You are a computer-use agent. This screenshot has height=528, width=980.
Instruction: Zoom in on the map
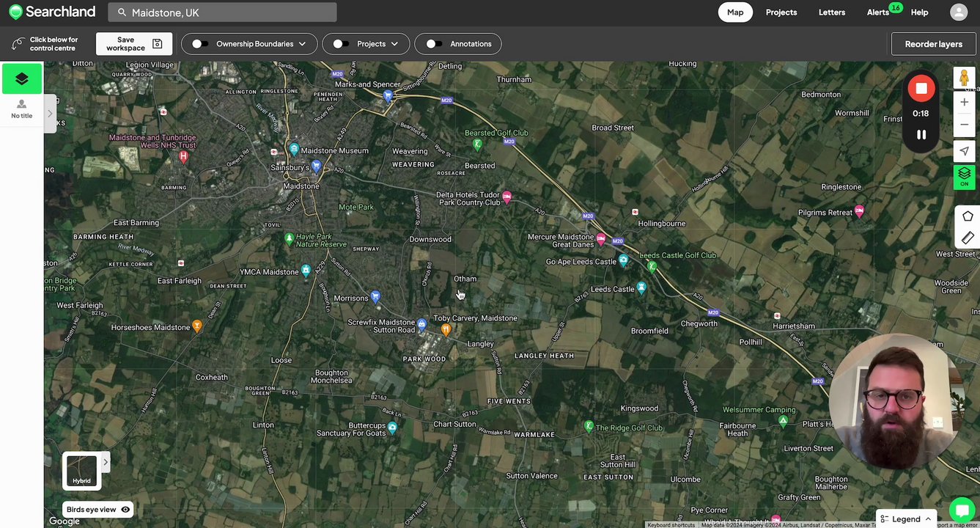tap(964, 102)
